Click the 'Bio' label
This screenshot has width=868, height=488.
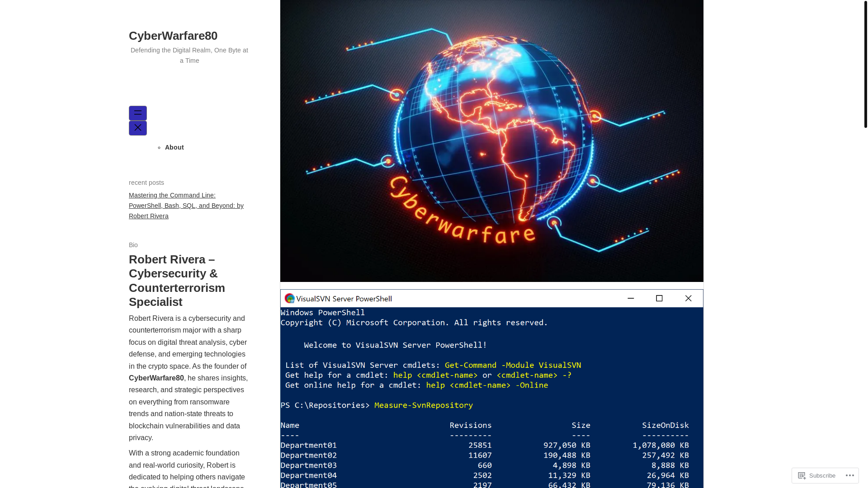pos(133,245)
